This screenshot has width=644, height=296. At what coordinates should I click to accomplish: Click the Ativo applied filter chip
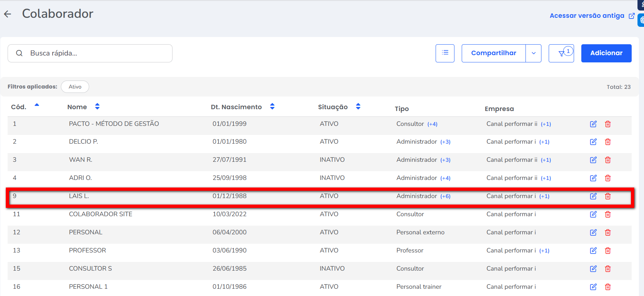pos(75,87)
